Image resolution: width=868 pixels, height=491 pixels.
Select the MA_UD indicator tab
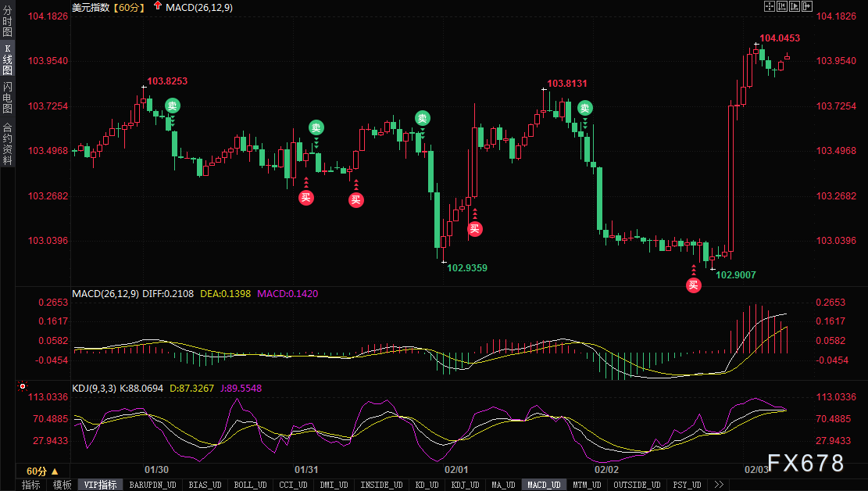point(503,485)
